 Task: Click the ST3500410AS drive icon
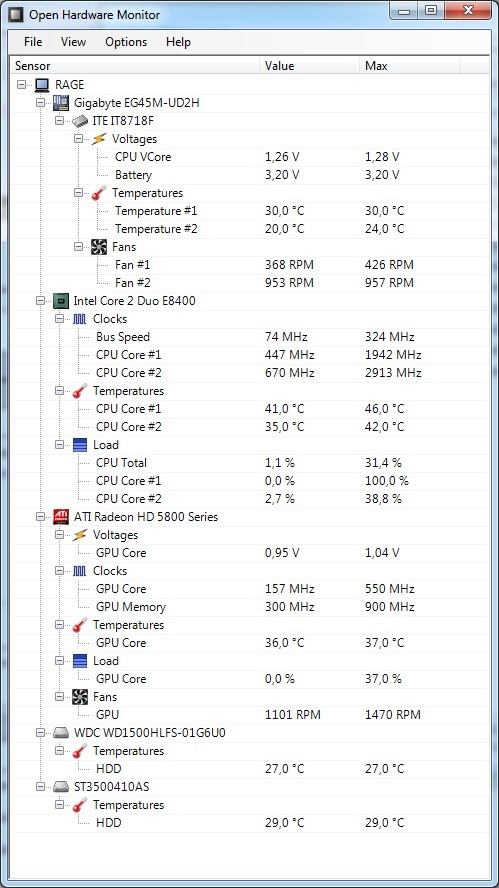tap(61, 787)
